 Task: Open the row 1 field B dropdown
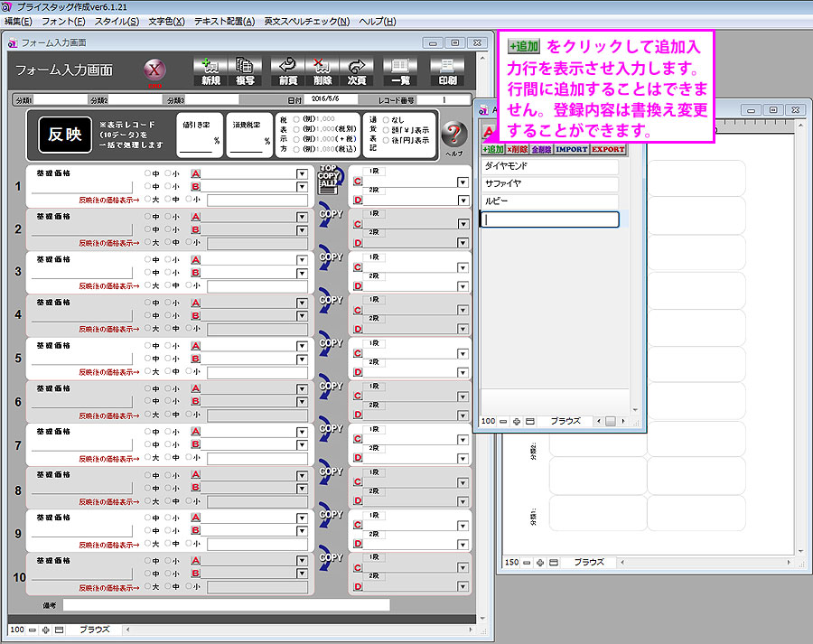pos(302,187)
